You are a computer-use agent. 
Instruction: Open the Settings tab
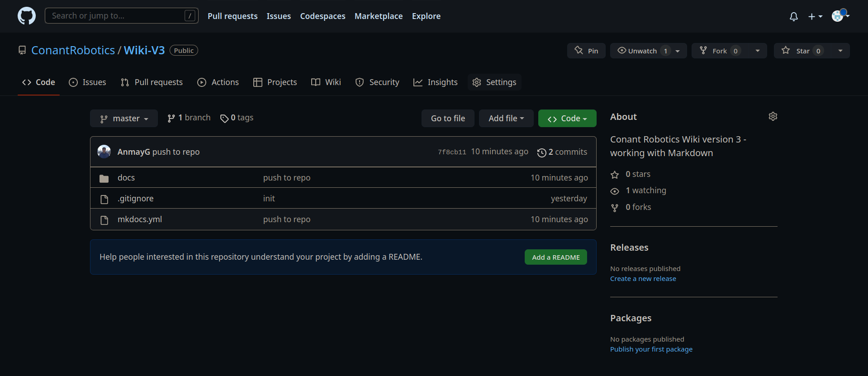click(x=494, y=82)
